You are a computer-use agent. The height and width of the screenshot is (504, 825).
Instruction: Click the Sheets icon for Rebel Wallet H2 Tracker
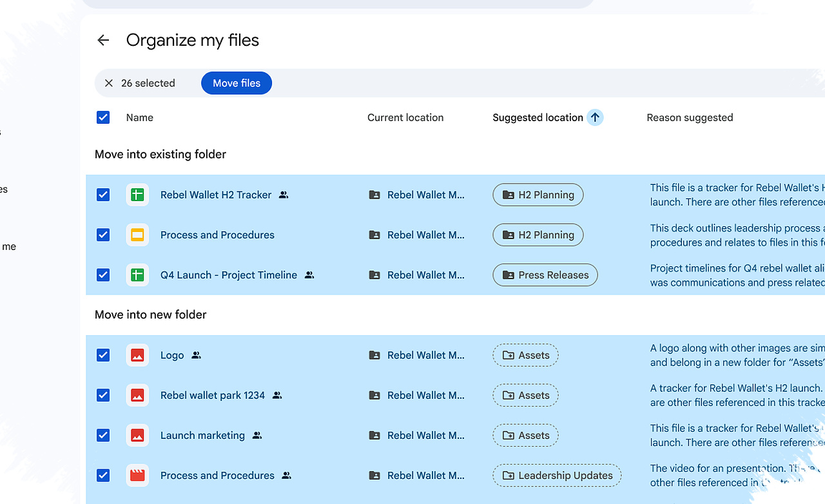pyautogui.click(x=137, y=195)
